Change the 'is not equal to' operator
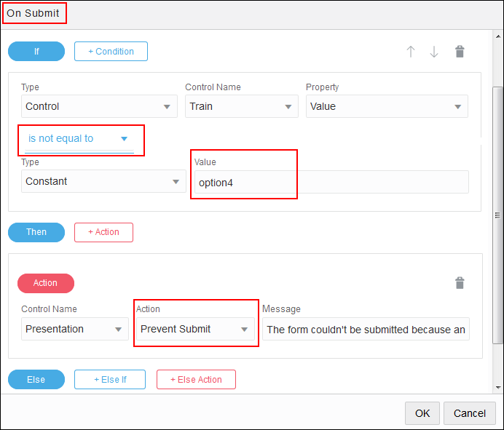Image resolution: width=504 pixels, height=430 pixels. (x=79, y=139)
